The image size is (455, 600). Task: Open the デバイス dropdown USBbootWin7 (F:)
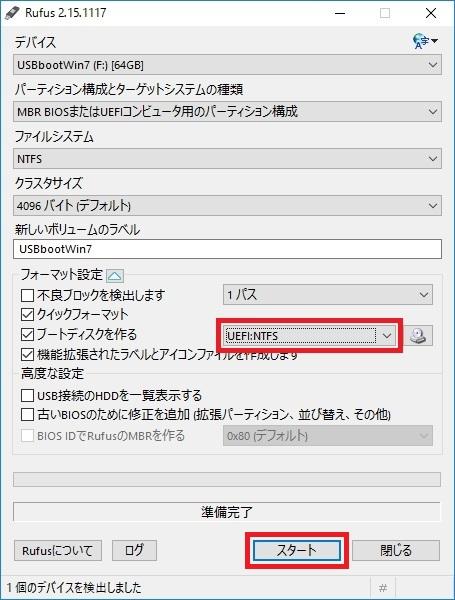pyautogui.click(x=227, y=65)
